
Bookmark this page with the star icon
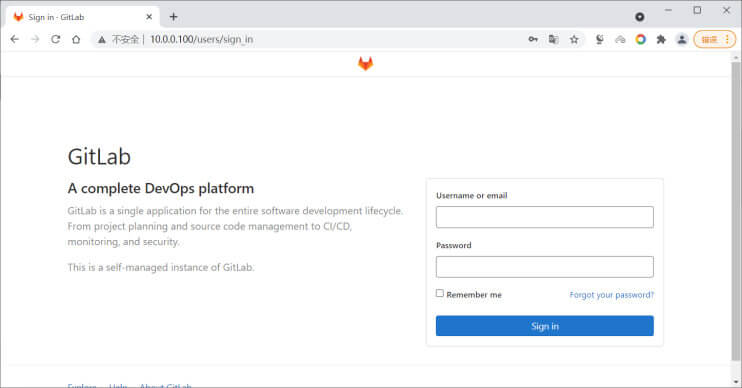(574, 39)
